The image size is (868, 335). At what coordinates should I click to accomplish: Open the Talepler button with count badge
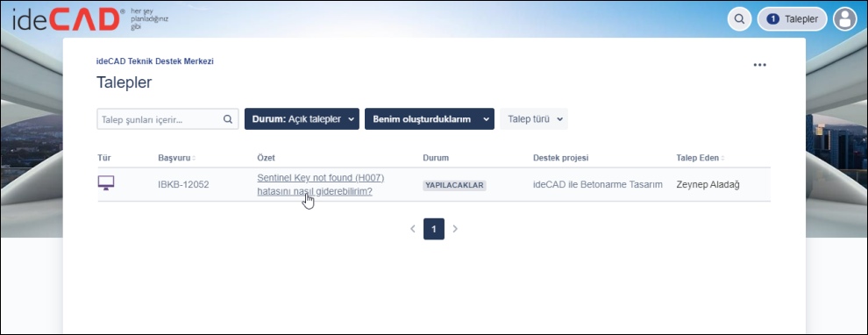coord(793,19)
